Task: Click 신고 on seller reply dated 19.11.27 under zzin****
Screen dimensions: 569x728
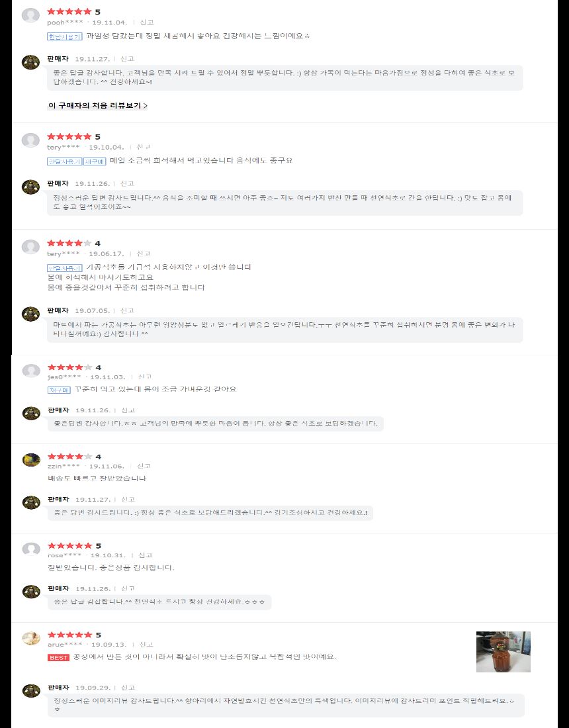Action: point(128,500)
